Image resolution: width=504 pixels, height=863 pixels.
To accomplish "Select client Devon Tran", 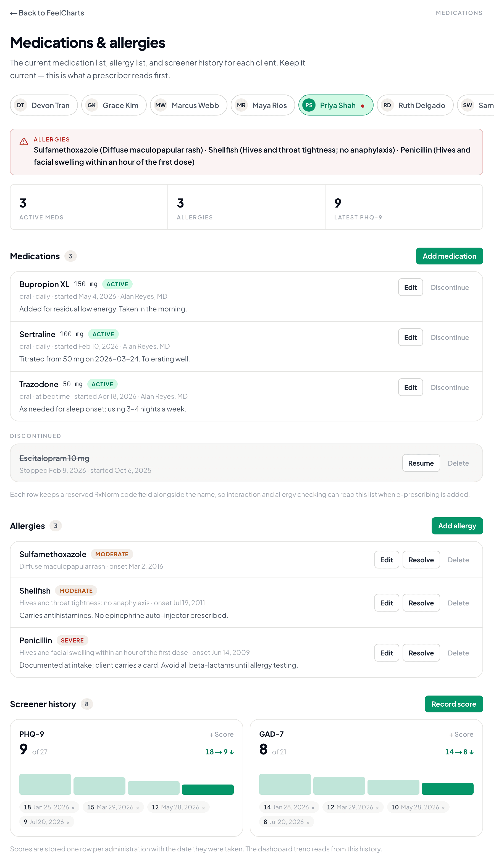I will (x=44, y=105).
